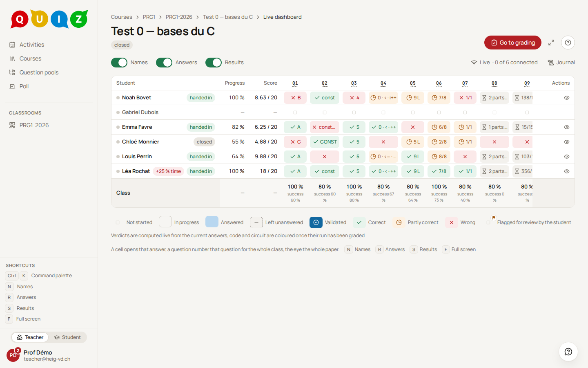Expand dashboard to full screen via arrows icon
The width and height of the screenshot is (588, 368).
(551, 43)
